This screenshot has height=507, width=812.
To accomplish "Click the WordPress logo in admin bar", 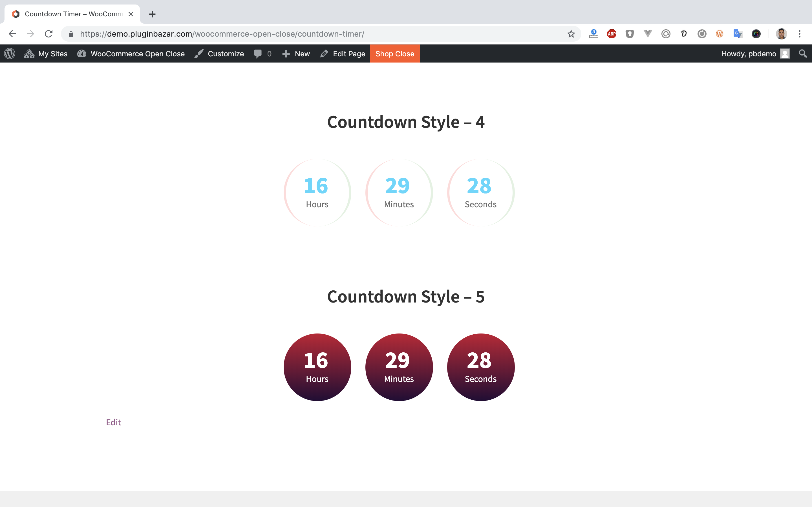I will [10, 54].
